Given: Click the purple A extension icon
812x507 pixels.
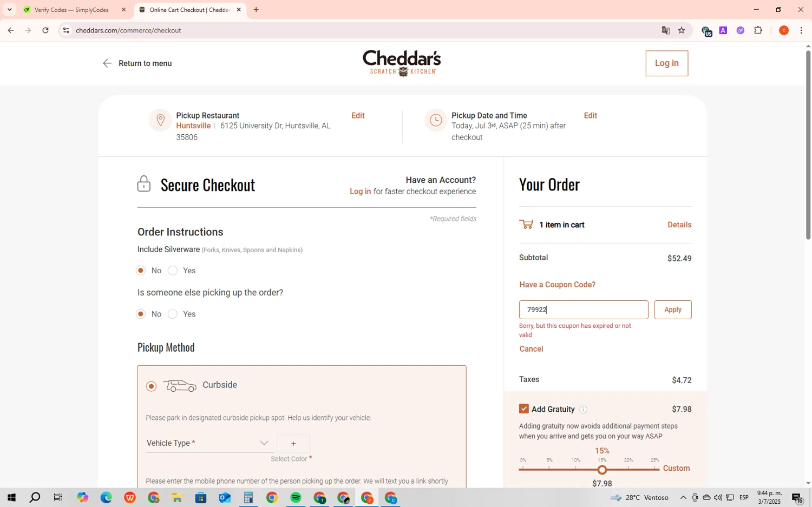Looking at the screenshot, I should [723, 30].
